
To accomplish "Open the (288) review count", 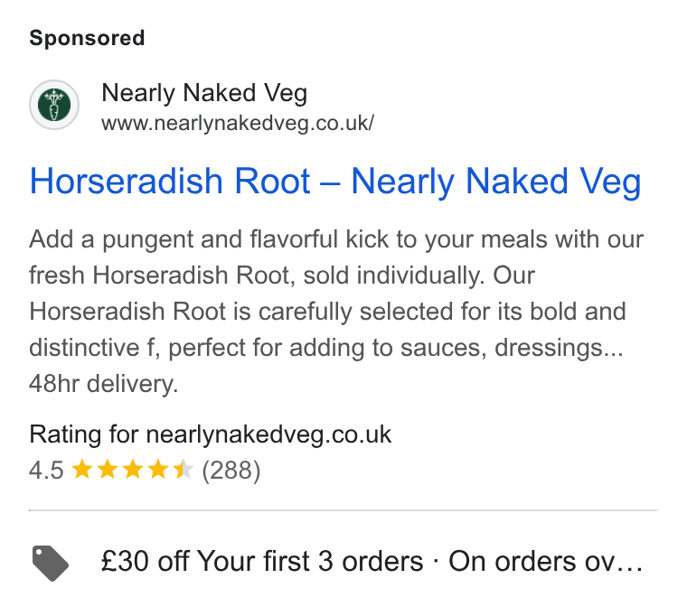I will [x=231, y=471].
